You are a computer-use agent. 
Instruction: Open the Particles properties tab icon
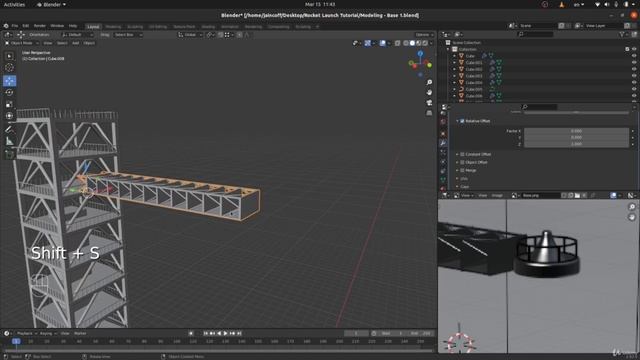tap(443, 152)
